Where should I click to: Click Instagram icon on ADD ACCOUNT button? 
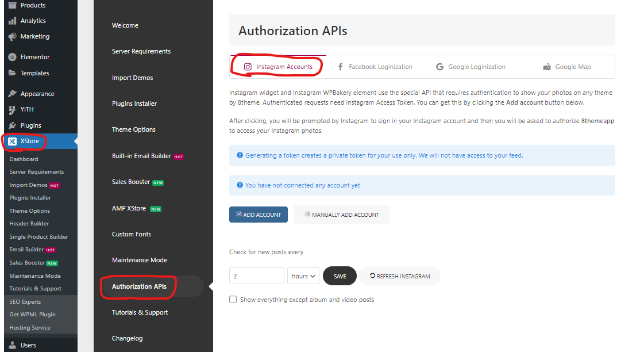pyautogui.click(x=239, y=214)
